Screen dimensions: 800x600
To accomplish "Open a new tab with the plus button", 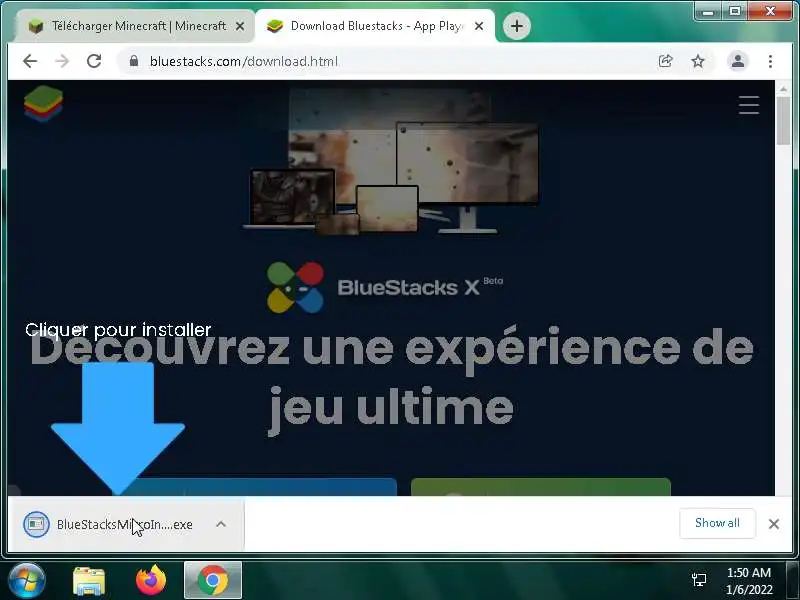I will (x=516, y=26).
